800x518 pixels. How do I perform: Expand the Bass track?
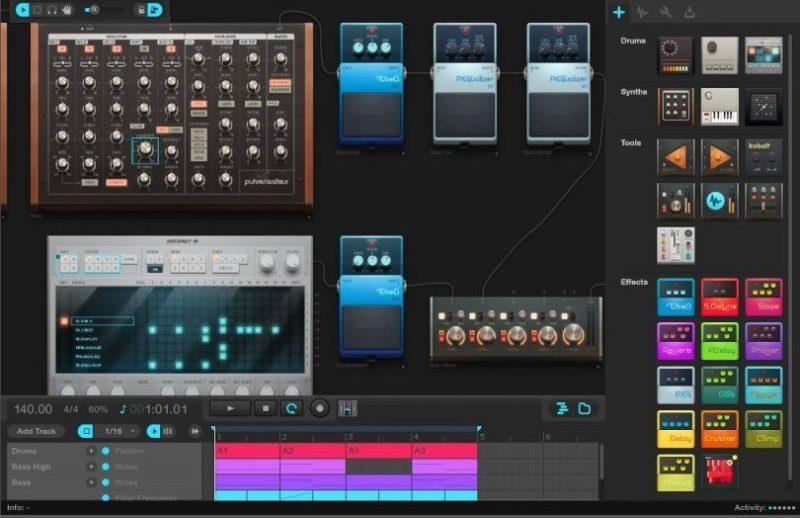point(91,482)
